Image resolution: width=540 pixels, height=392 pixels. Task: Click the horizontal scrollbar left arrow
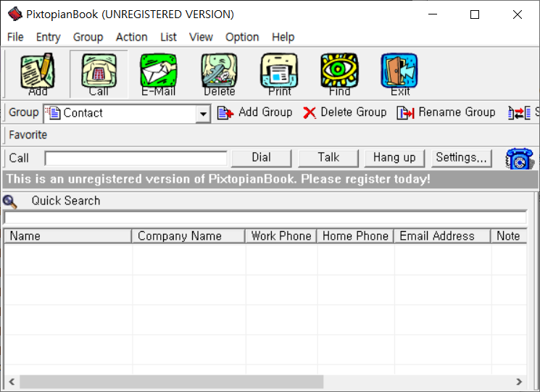pyautogui.click(x=12, y=382)
